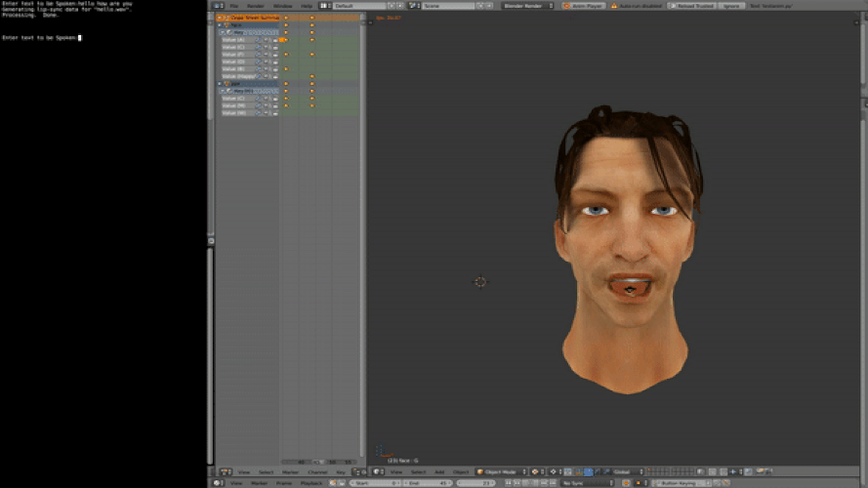868x488 pixels.
Task: Open the Blender Render engine dropdown
Action: click(527, 6)
